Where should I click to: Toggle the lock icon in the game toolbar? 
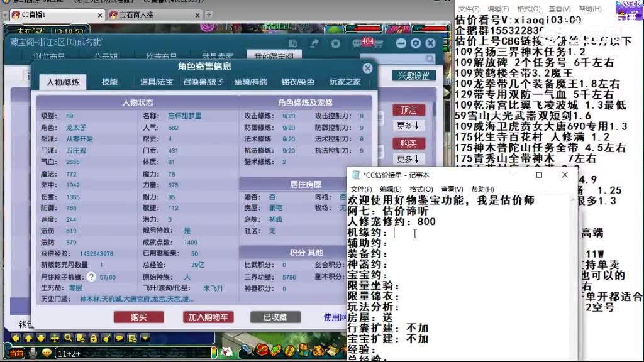(x=93, y=337)
